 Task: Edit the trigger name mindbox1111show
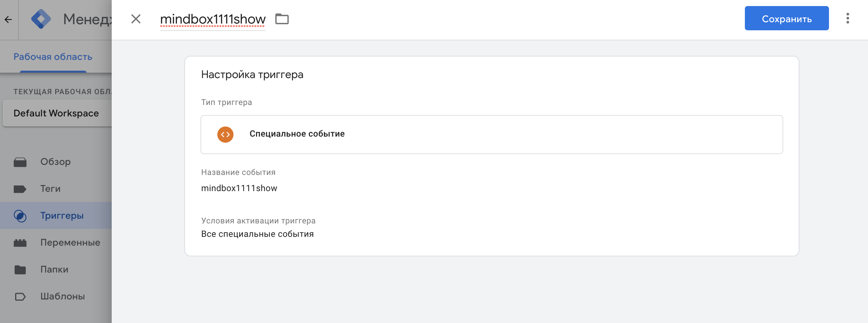pos(213,19)
